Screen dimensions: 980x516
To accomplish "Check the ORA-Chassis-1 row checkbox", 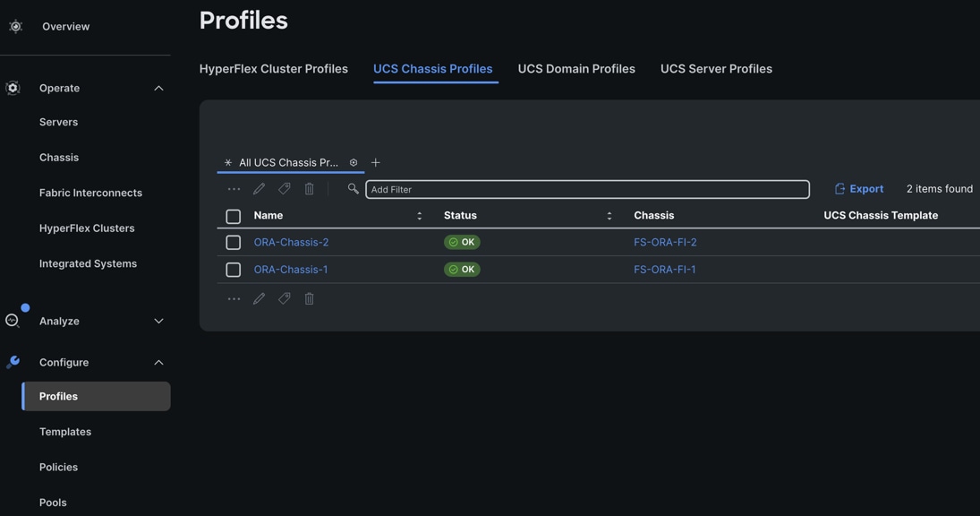I will 234,270.
